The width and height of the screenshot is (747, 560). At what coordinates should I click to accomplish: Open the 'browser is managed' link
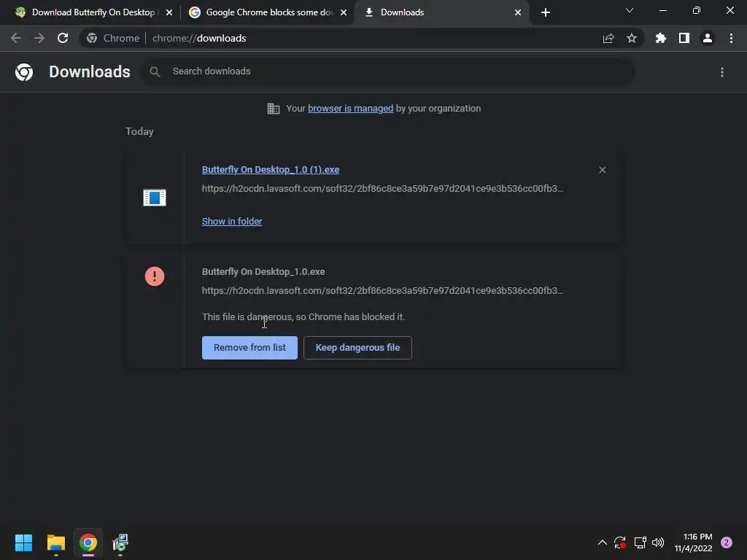tap(351, 109)
